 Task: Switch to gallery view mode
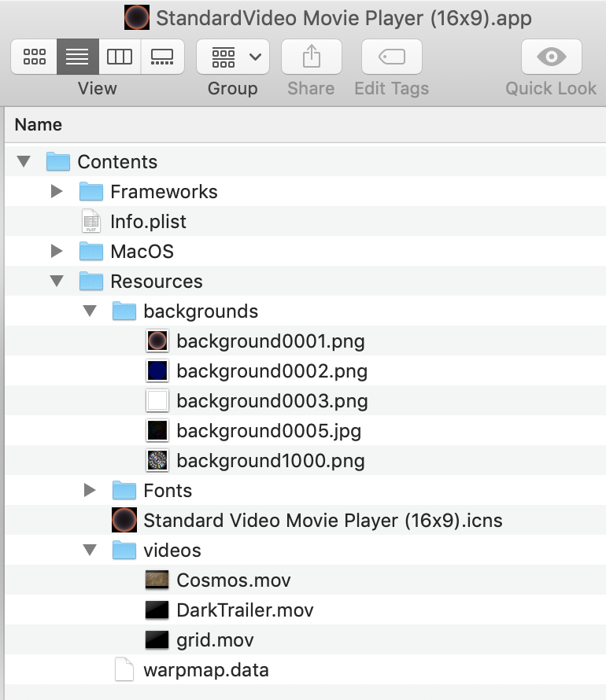click(162, 57)
